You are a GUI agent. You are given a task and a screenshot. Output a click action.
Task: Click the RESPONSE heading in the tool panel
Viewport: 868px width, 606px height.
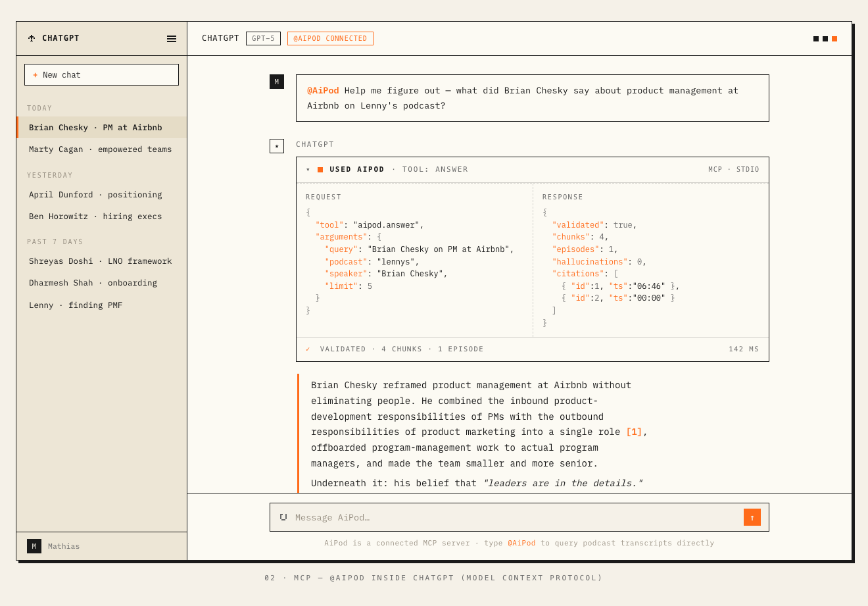(x=563, y=197)
